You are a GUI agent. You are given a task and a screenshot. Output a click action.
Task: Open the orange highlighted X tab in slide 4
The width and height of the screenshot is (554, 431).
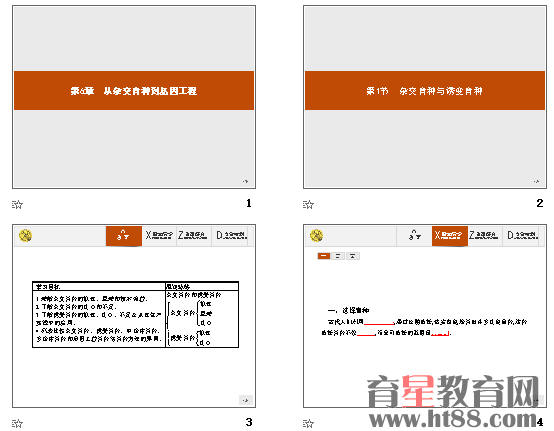(x=450, y=236)
